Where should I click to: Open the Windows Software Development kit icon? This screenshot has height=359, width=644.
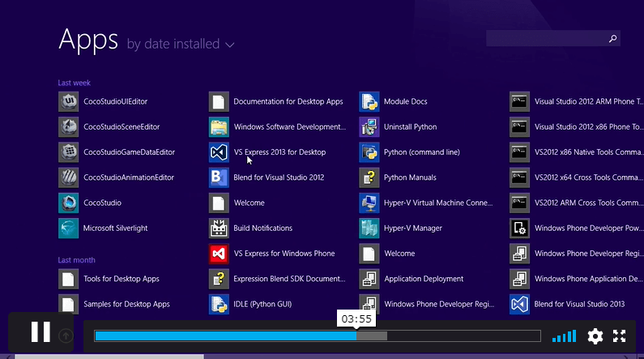219,127
